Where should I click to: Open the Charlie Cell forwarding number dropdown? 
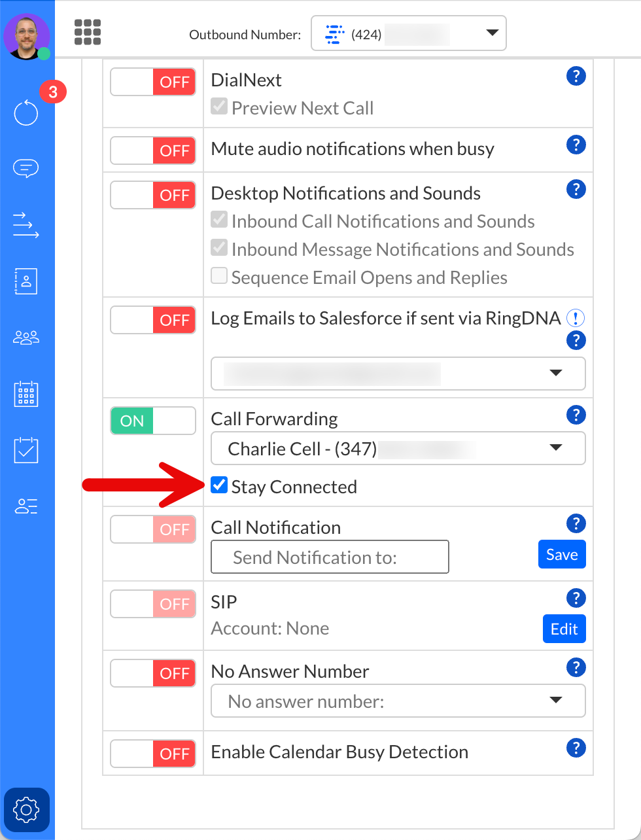398,449
